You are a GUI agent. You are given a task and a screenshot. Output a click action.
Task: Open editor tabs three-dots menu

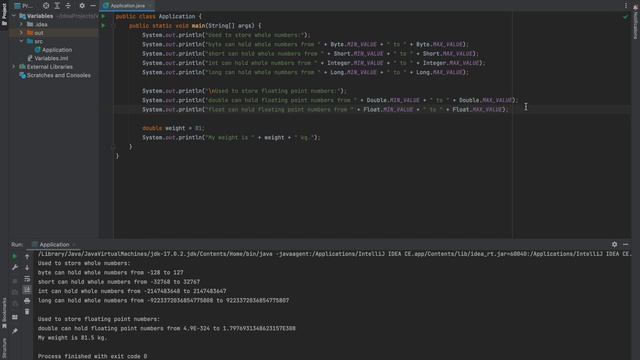626,6
